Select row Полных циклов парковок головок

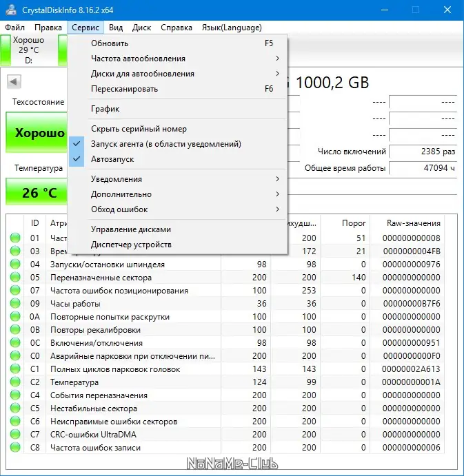tap(225, 369)
